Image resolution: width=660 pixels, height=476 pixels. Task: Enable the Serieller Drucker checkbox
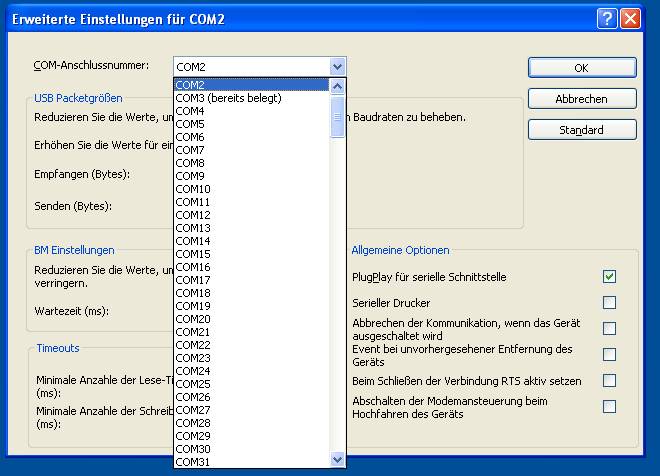point(609,302)
